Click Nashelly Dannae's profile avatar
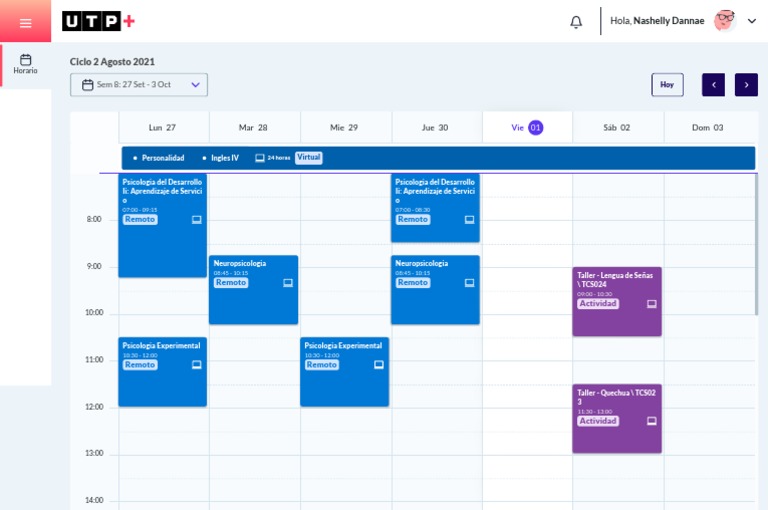768x510 pixels. click(724, 21)
